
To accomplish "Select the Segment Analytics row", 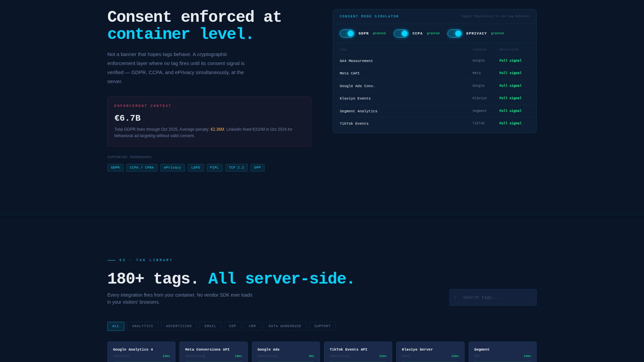I will tap(434, 111).
